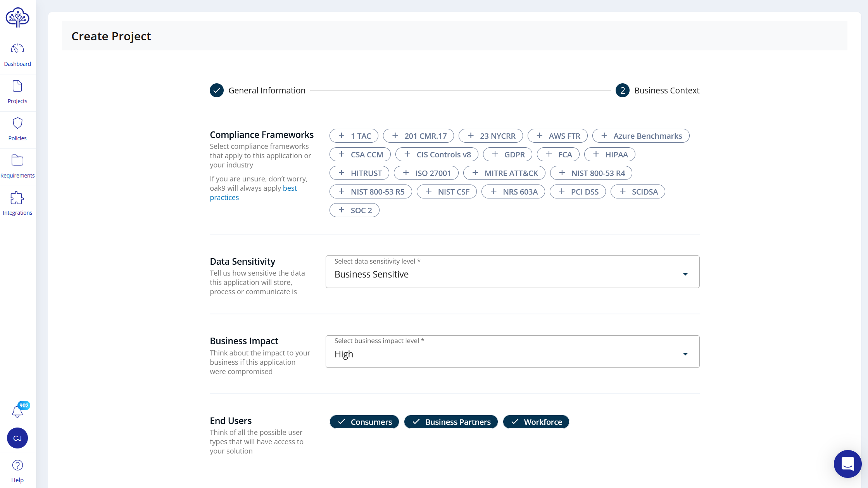This screenshot has height=488, width=868.
Task: Open the best practices link
Action: tap(253, 193)
